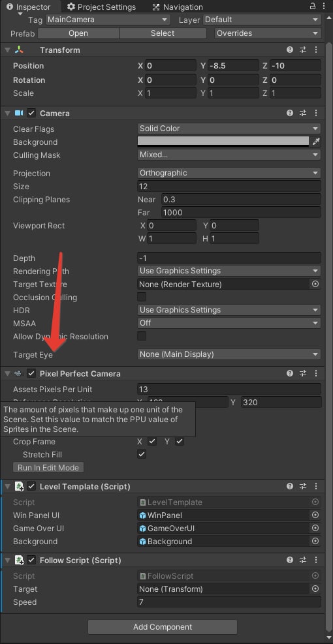Open HDR dropdown

pos(229,310)
